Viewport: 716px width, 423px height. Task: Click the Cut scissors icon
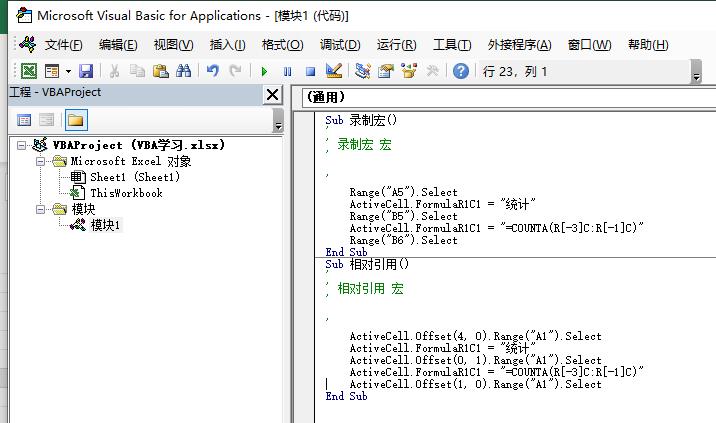pyautogui.click(x=114, y=71)
